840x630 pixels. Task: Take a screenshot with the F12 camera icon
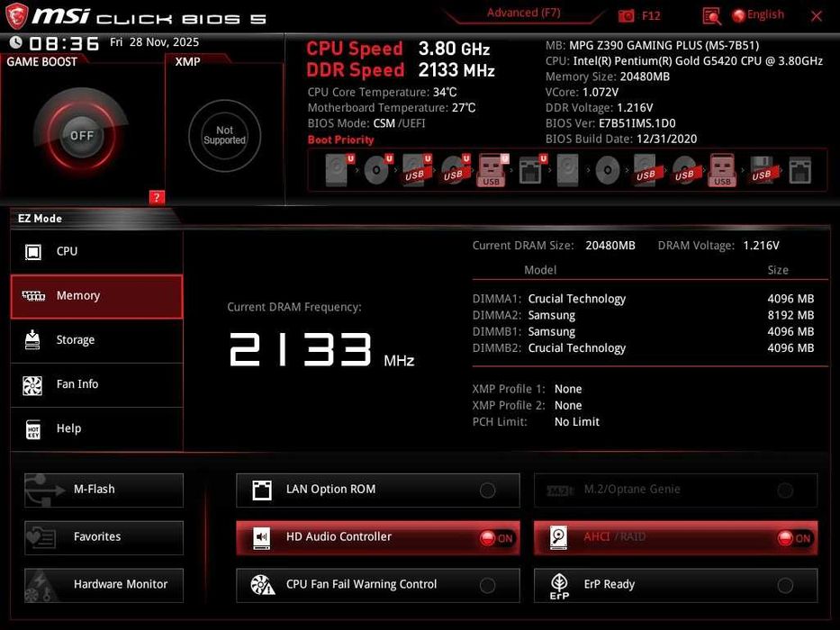626,16
